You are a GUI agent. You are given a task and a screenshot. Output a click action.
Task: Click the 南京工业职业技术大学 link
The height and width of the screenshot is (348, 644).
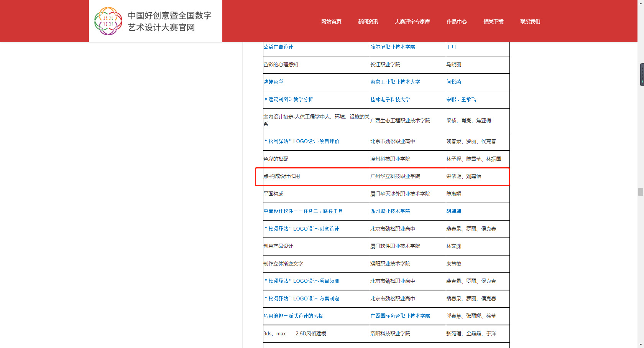point(395,82)
